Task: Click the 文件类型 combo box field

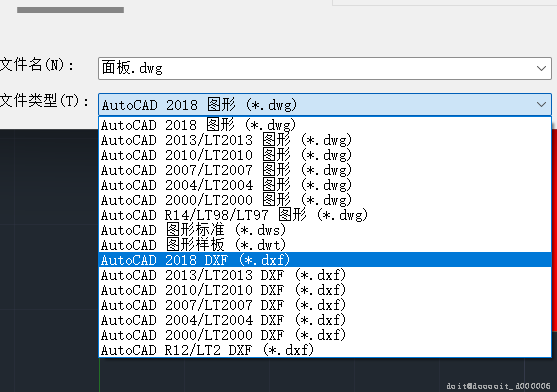Action: (x=325, y=104)
